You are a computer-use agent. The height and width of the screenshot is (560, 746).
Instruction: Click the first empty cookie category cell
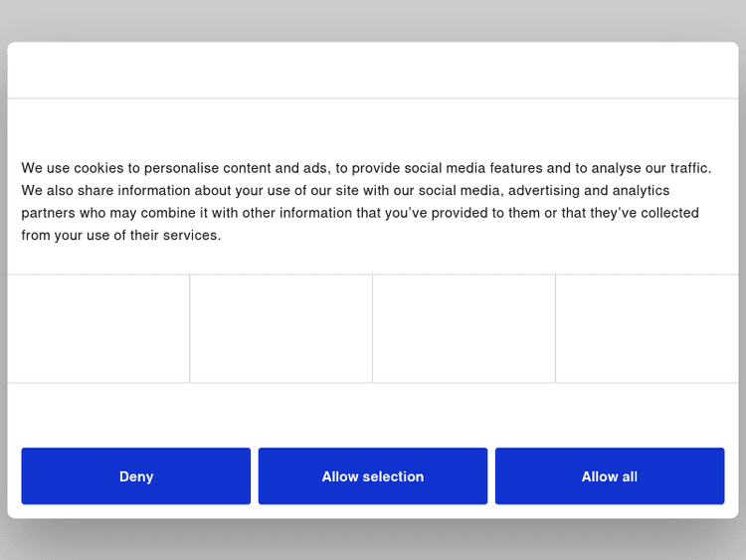[98, 328]
